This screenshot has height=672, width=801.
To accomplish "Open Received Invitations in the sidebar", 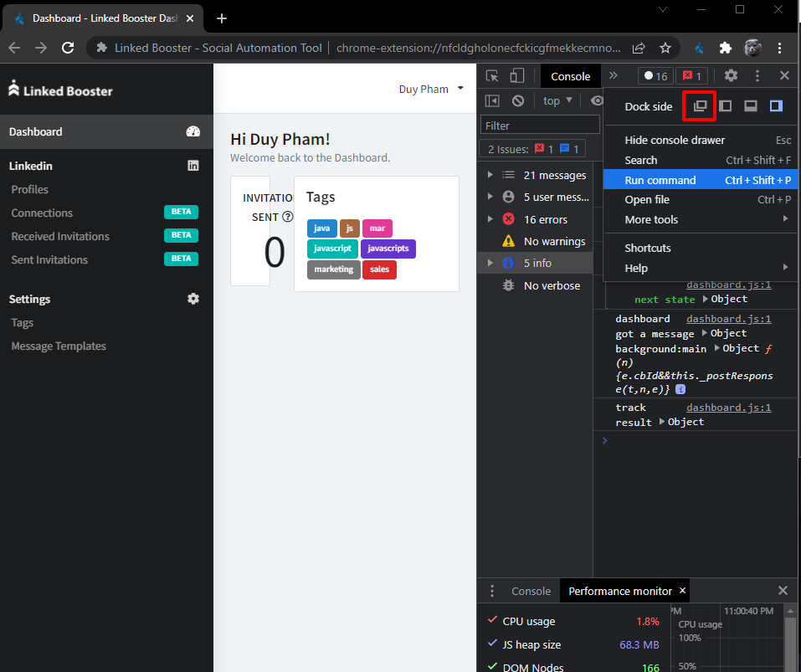I will [60, 237].
